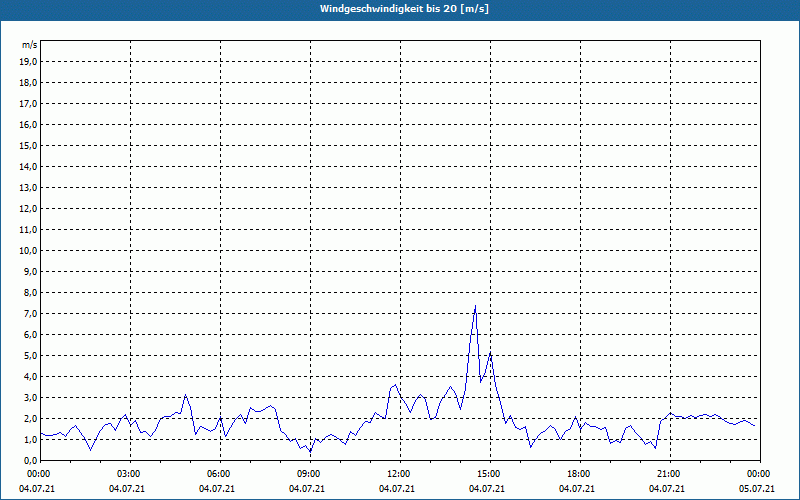Click the '11,0' y-axis value
Viewport: 800px width, 500px height.
(29, 230)
